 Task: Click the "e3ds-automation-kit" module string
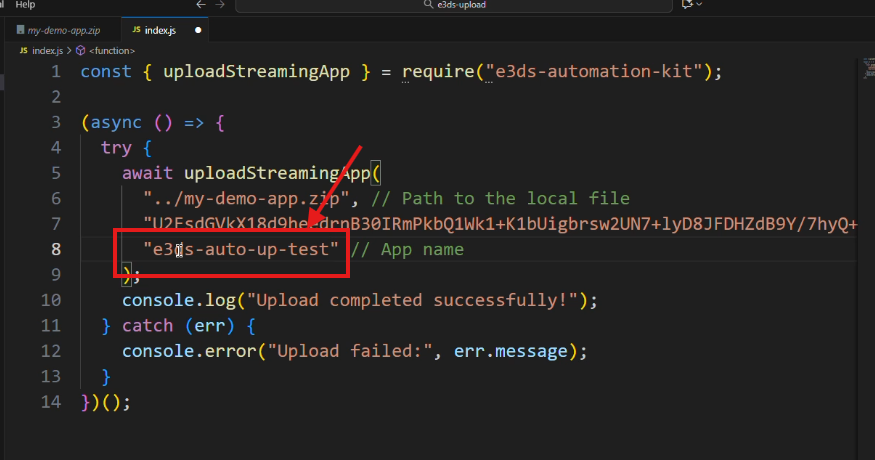point(594,72)
